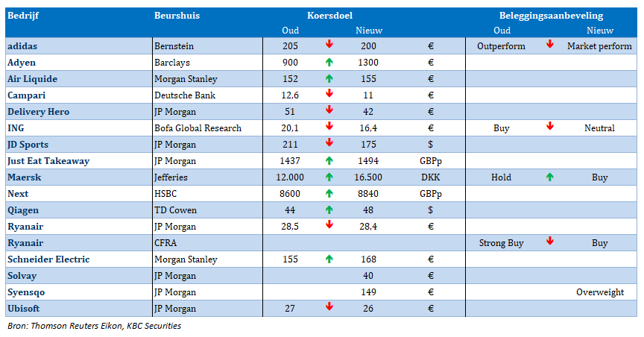Click the 149 target for Syensqo

pyautogui.click(x=368, y=292)
